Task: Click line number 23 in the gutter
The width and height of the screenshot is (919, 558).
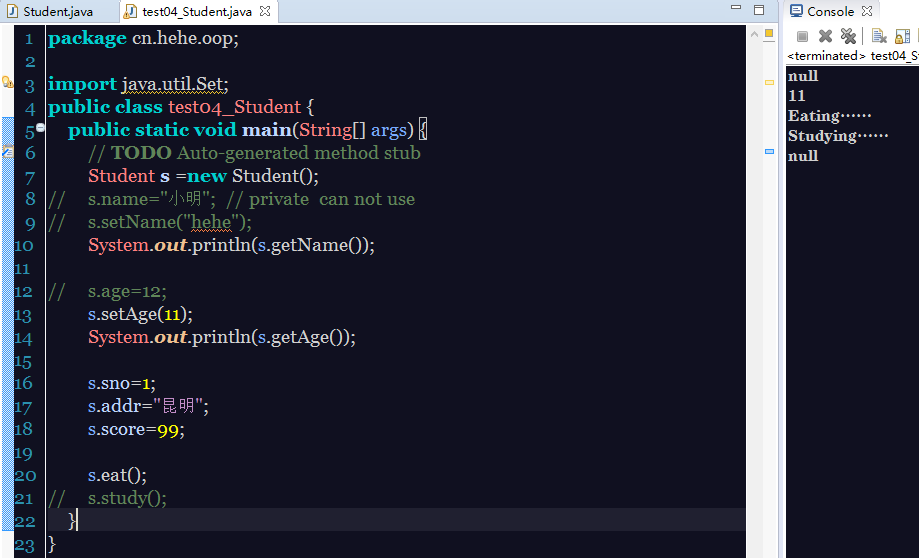Action: point(25,545)
